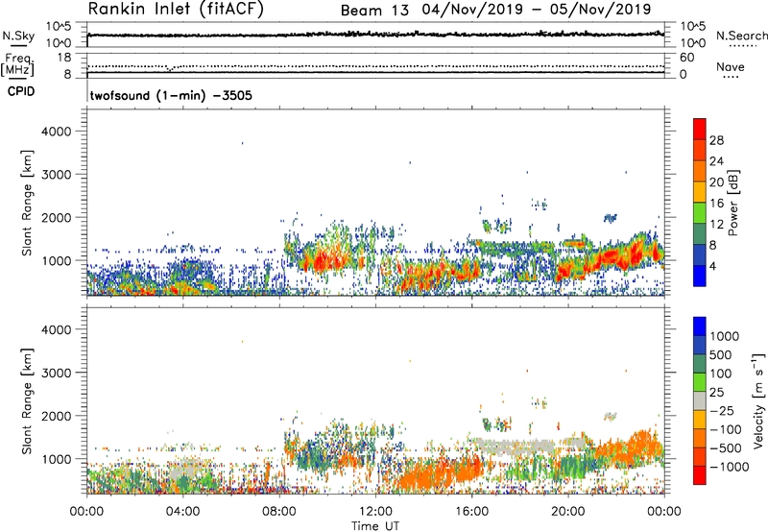Click the grey band on the velocity color bar

(x=700, y=400)
